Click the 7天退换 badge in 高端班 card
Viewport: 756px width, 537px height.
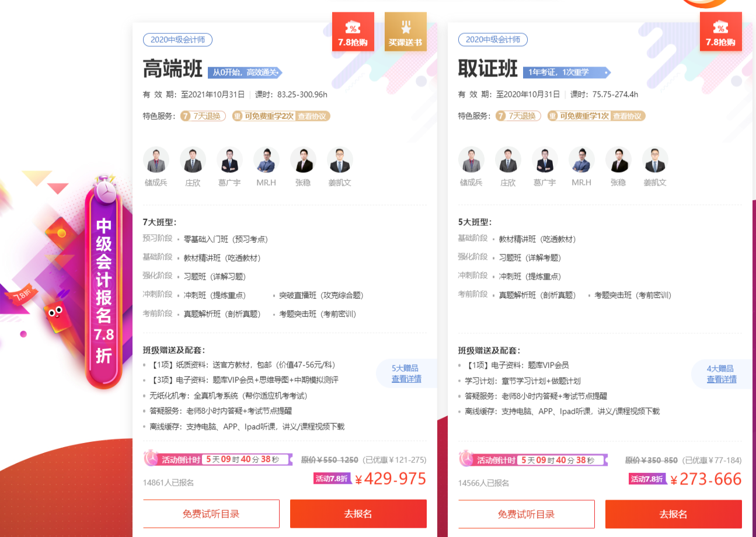[203, 116]
